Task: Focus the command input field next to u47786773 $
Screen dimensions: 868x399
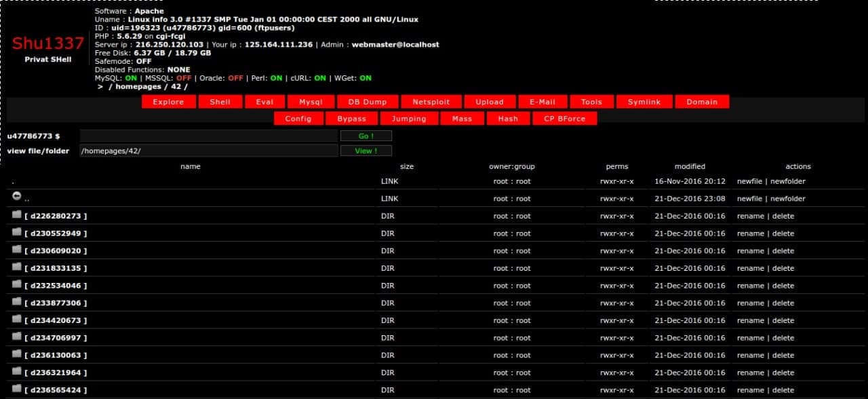Action: pyautogui.click(x=208, y=136)
